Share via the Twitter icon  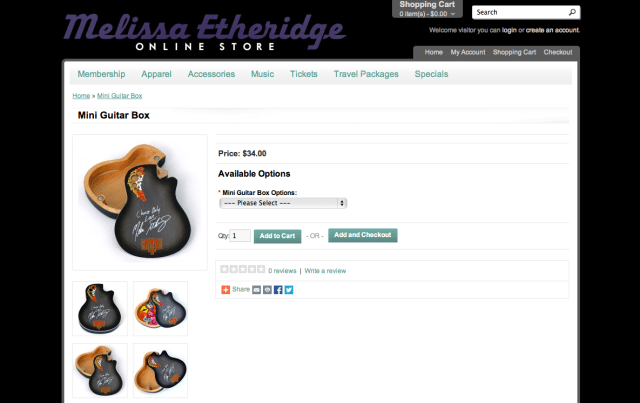point(289,290)
